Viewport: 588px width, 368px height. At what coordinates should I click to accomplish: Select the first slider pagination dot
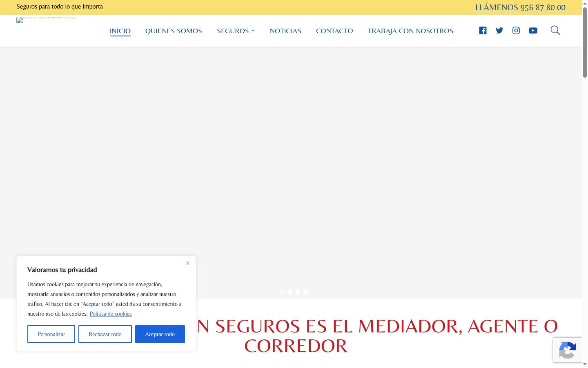pyautogui.click(x=282, y=292)
